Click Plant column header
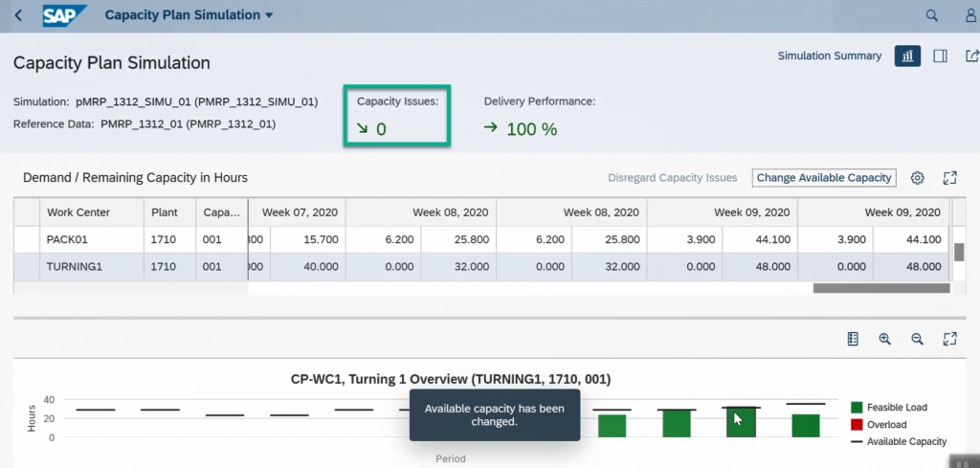Screen dimensions: 980x468 pyautogui.click(x=170, y=212)
